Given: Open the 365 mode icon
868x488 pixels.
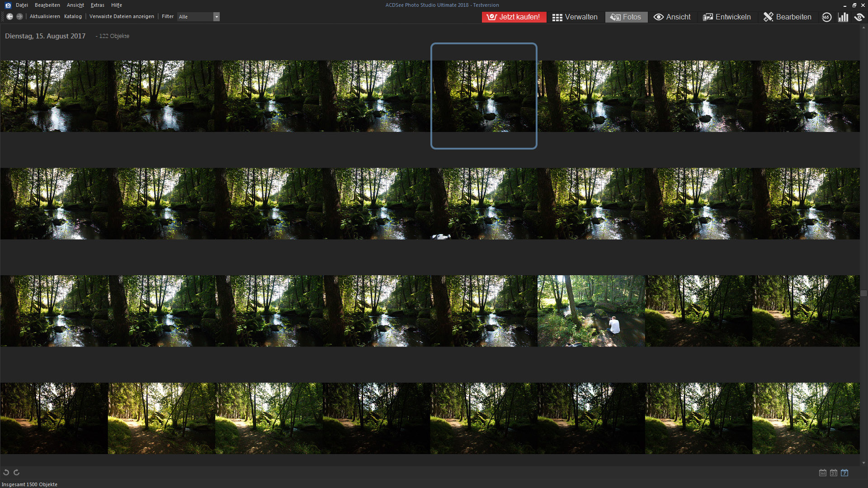Looking at the screenshot, I should click(826, 17).
